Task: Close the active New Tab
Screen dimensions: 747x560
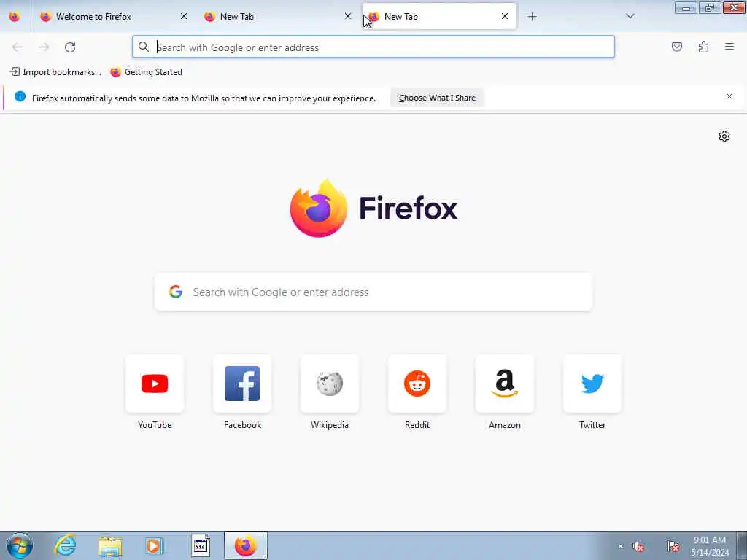Action: tap(505, 16)
